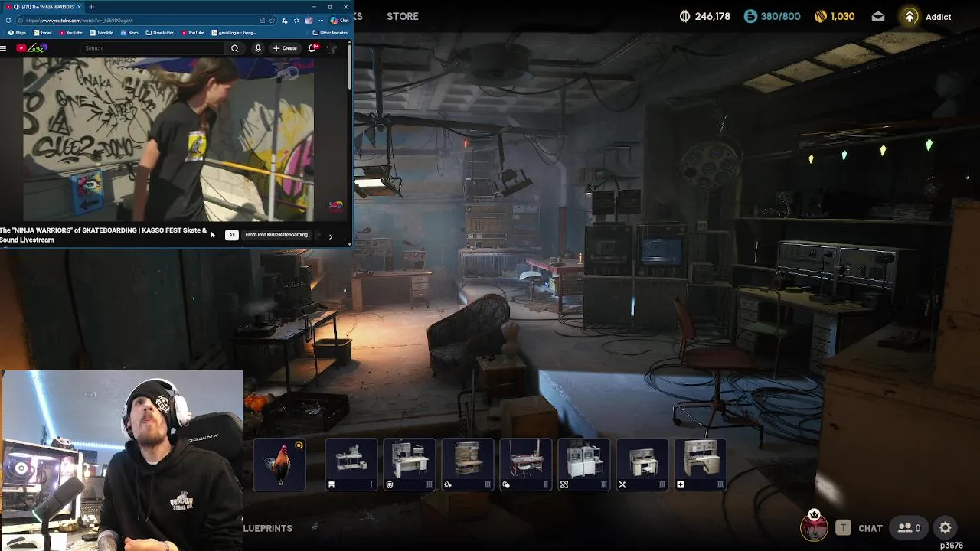Open the crossed-tools utility station card
The width and height of the screenshot is (980, 551).
point(642,465)
